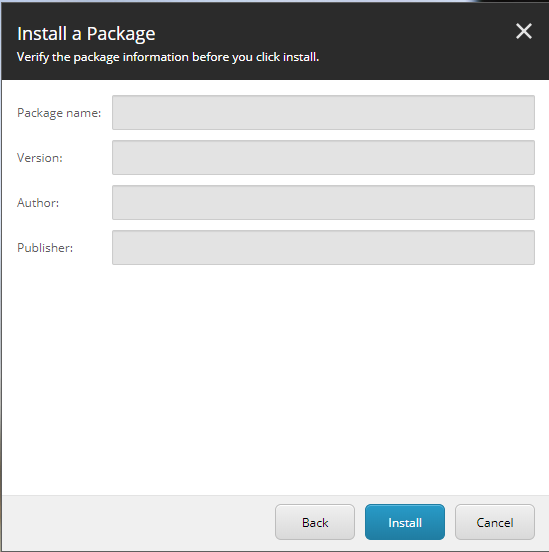Image resolution: width=549 pixels, height=552 pixels.
Task: Click the blank gap between Author and Publisher fields
Action: [323, 225]
